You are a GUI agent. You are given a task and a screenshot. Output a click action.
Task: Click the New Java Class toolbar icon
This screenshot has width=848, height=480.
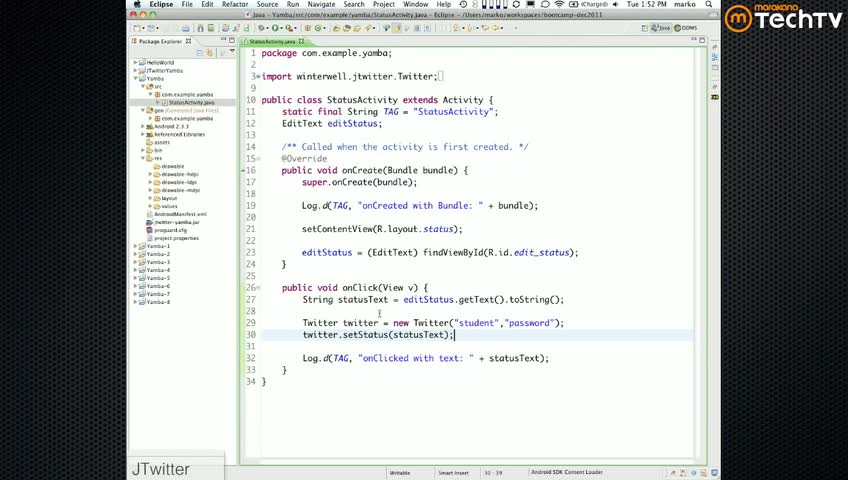tap(318, 28)
